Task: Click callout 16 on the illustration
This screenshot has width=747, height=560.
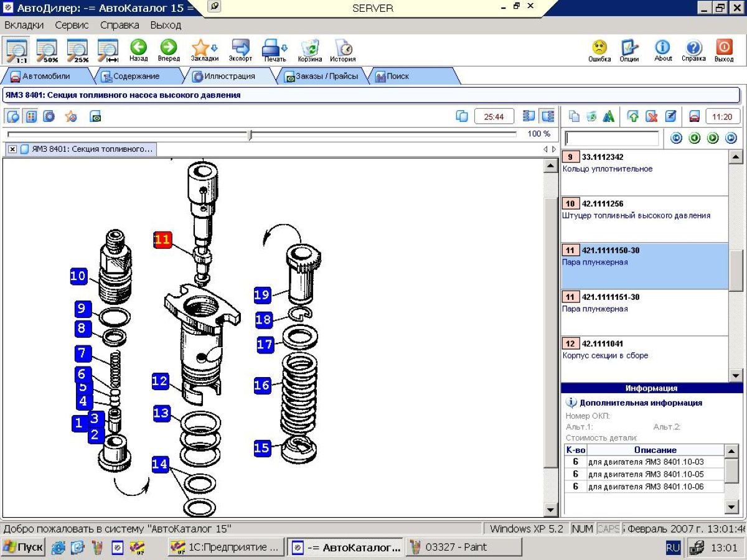Action: click(263, 386)
